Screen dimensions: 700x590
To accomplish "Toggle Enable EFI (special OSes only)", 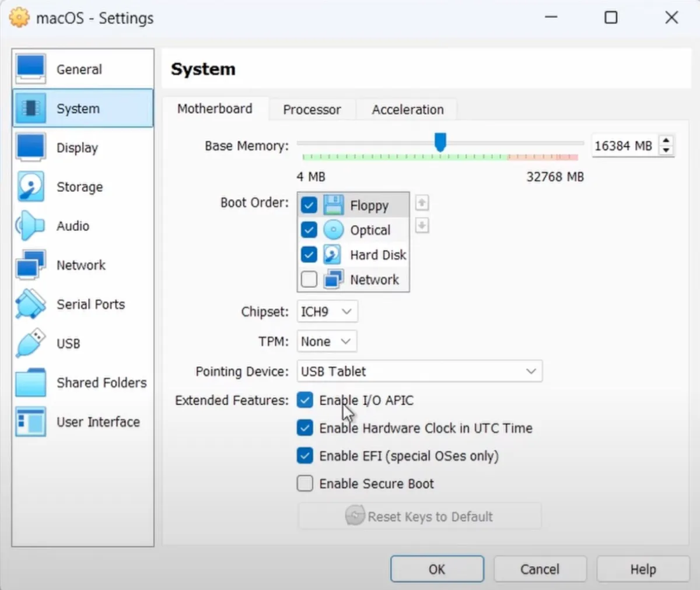I will click(x=305, y=455).
